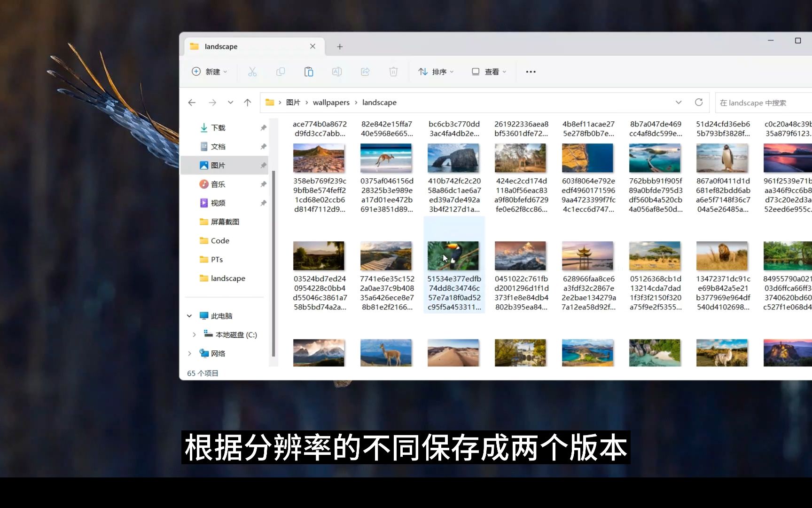Select the snowy mountain peak thumbnail
The image size is (812, 508).
point(520,255)
